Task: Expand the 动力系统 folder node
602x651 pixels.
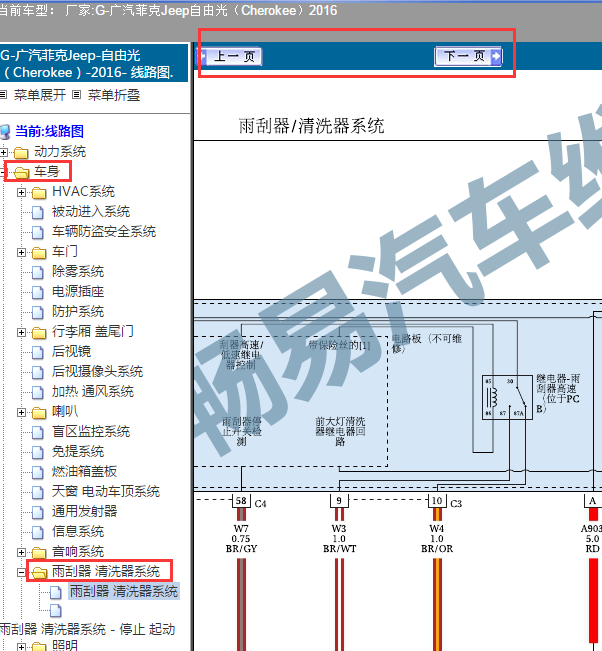Action: click(x=3, y=152)
